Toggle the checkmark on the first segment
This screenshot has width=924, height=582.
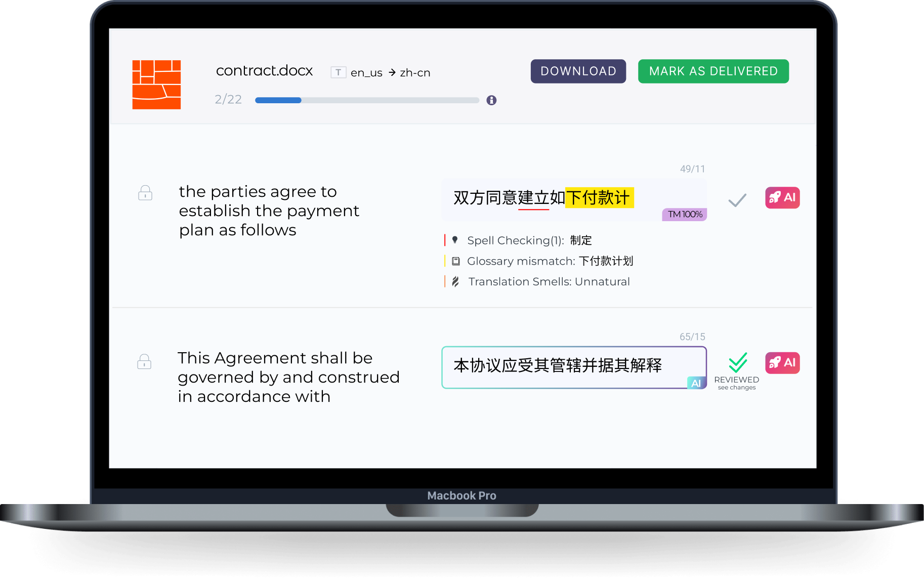[x=737, y=200]
